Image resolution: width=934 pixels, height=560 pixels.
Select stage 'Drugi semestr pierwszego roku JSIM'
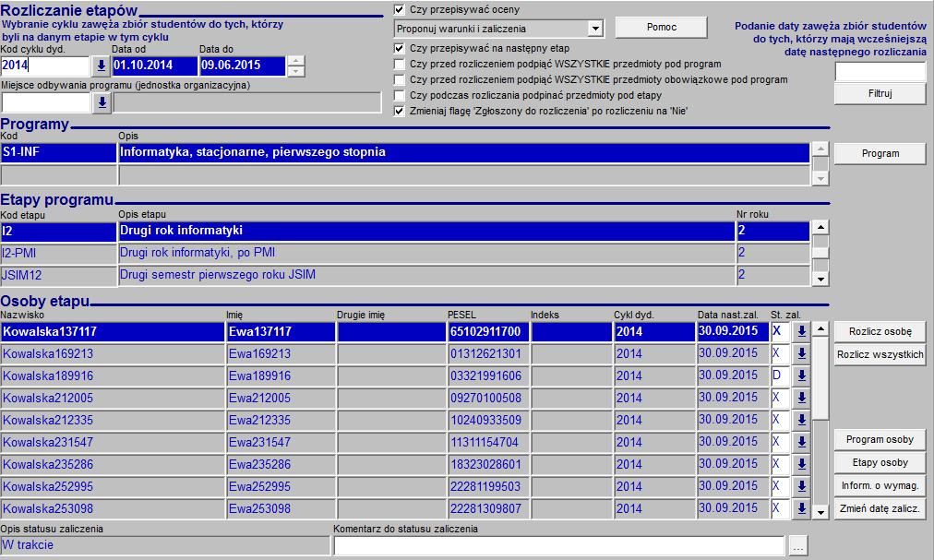tap(426, 275)
